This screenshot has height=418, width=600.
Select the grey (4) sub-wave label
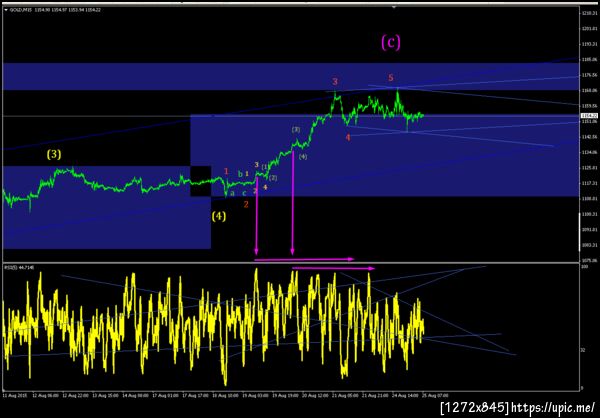[x=303, y=157]
